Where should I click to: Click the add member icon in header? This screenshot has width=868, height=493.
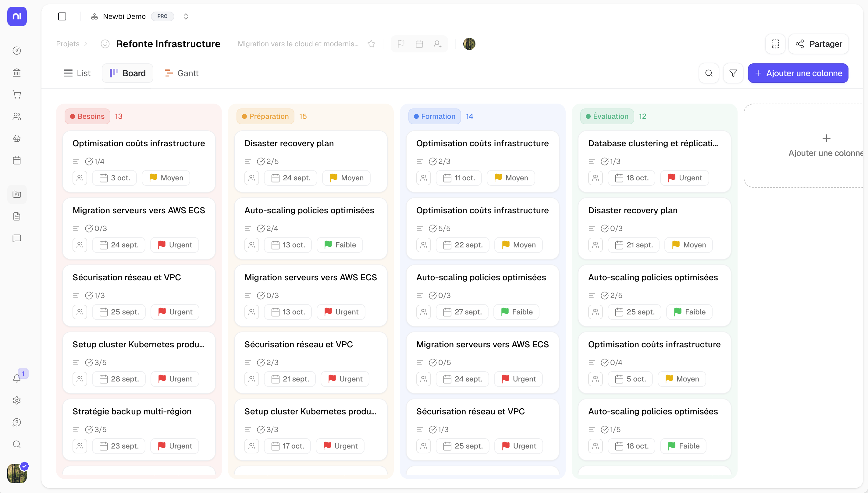tap(437, 44)
